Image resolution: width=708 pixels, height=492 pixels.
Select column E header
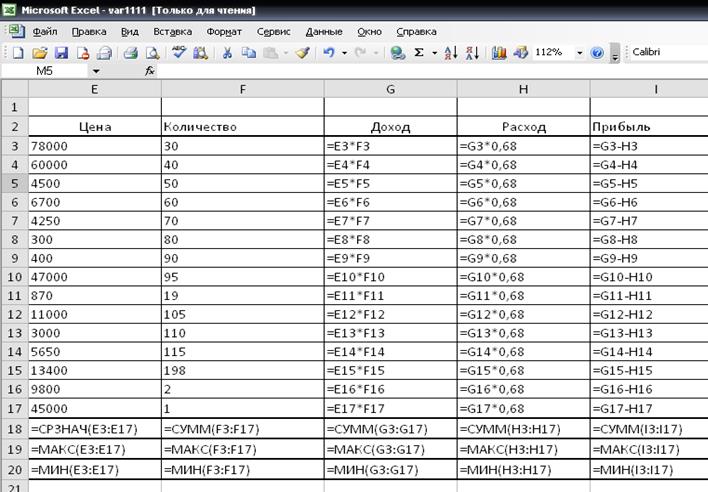click(x=95, y=89)
